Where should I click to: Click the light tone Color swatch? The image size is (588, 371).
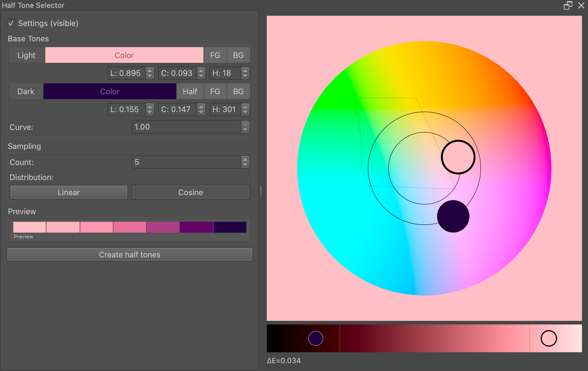click(124, 55)
